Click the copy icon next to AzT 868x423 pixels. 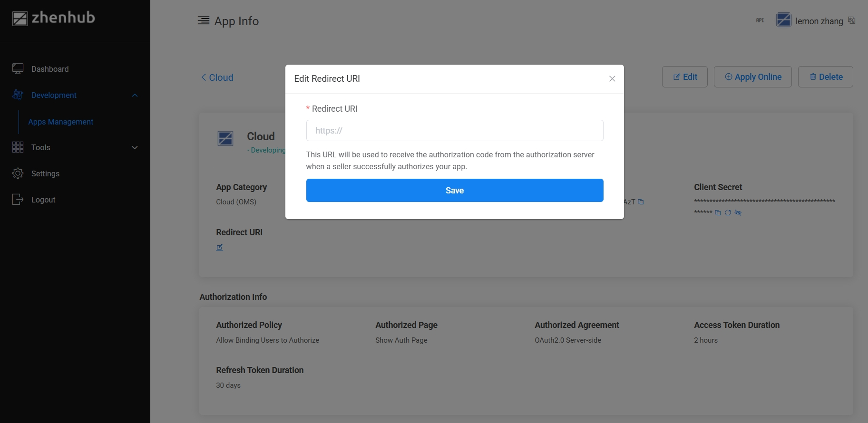[641, 202]
